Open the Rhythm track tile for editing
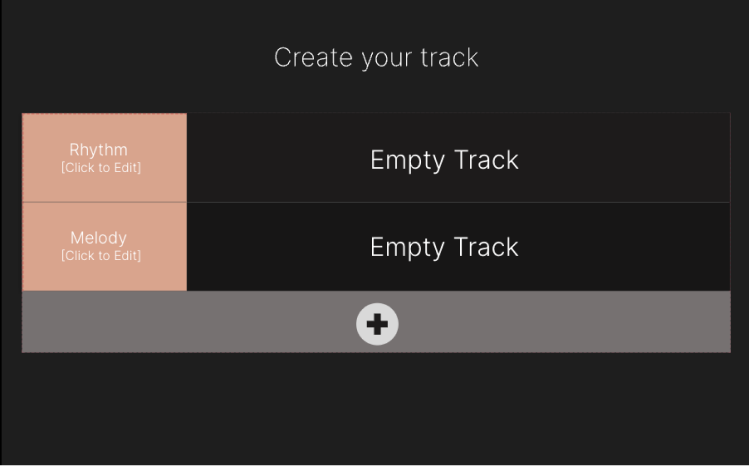This screenshot has height=466, width=749. pyautogui.click(x=104, y=158)
